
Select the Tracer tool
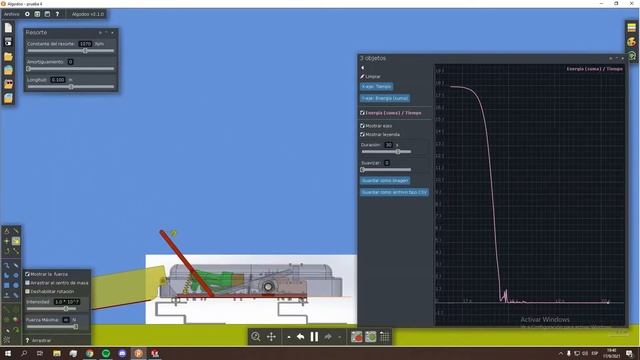(16, 329)
